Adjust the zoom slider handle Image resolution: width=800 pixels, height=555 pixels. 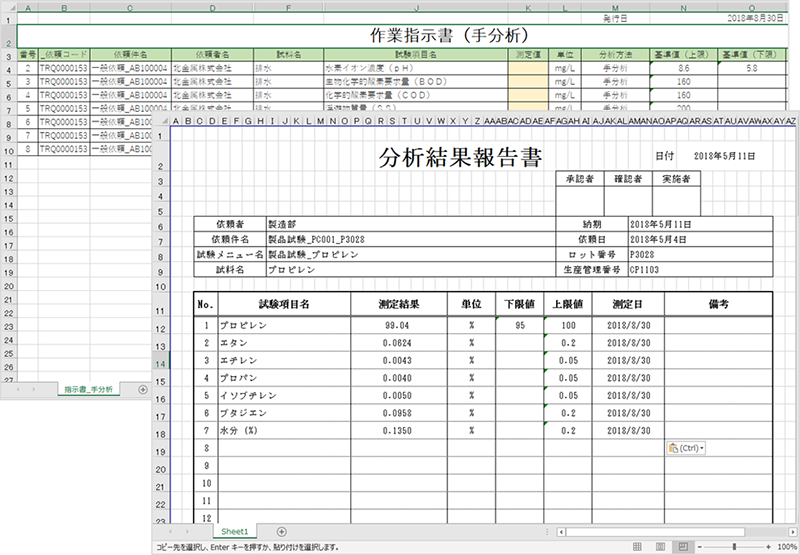pos(734,547)
